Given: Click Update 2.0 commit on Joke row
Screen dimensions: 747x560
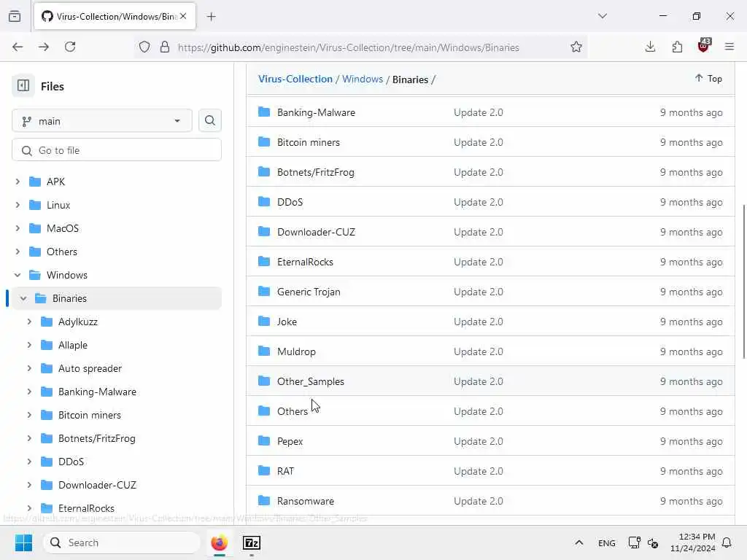Looking at the screenshot, I should pos(479,322).
